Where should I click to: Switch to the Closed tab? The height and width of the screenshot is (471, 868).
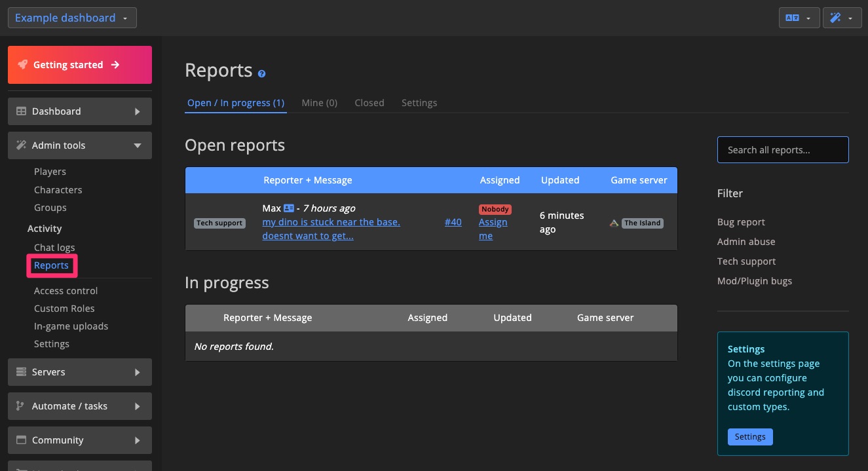(369, 102)
